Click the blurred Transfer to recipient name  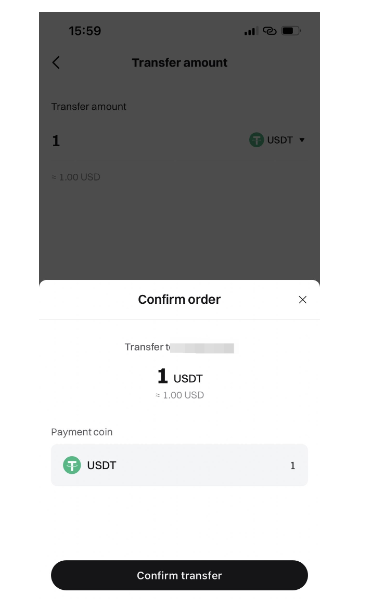coord(202,348)
